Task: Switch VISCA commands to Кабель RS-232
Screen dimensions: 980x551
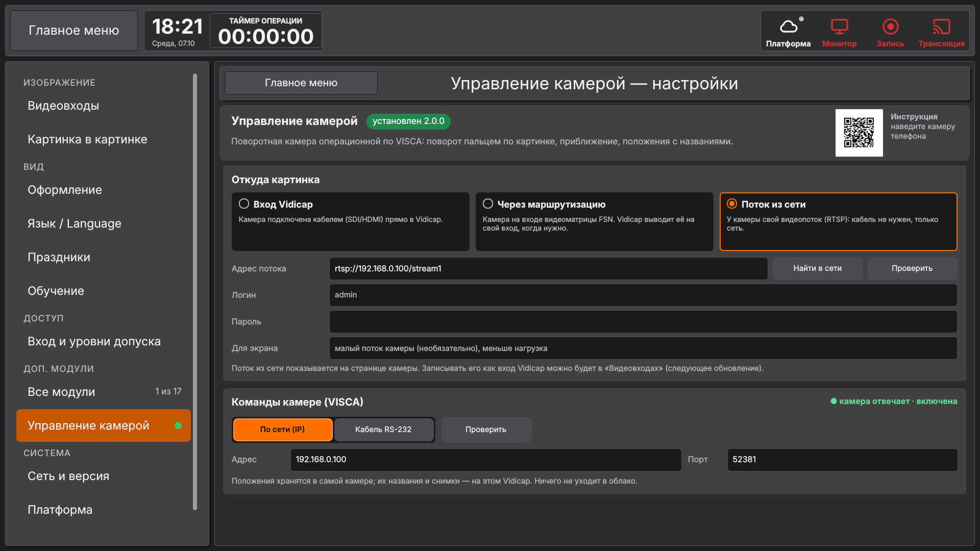Action: click(x=383, y=430)
